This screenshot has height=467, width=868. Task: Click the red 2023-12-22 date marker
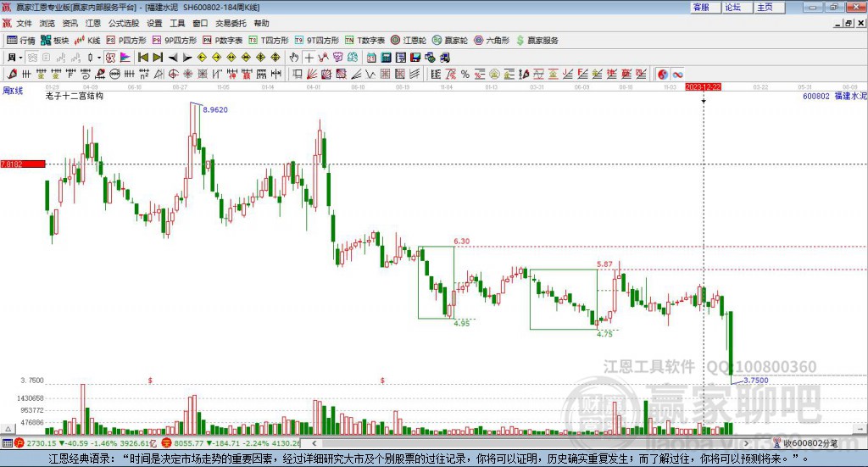pyautogui.click(x=703, y=86)
